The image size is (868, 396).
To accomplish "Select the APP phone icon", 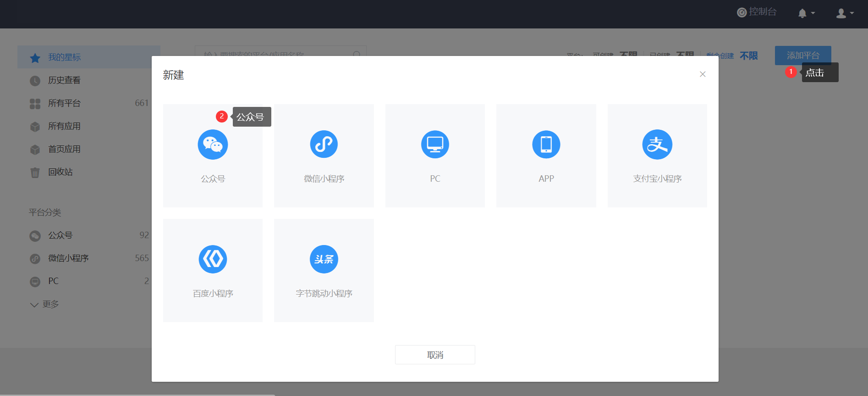I will coord(546,145).
